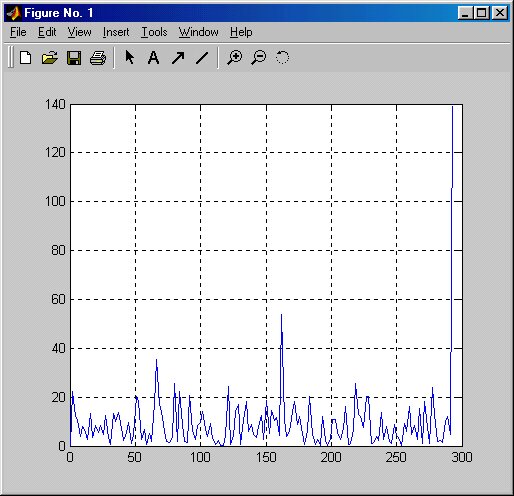
Task: Open the Window menu
Action: (x=198, y=32)
